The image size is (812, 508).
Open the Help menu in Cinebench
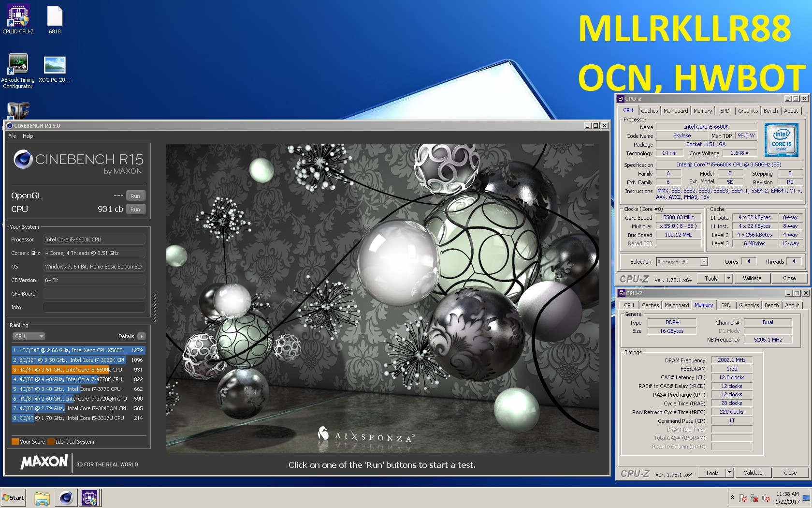[28, 136]
